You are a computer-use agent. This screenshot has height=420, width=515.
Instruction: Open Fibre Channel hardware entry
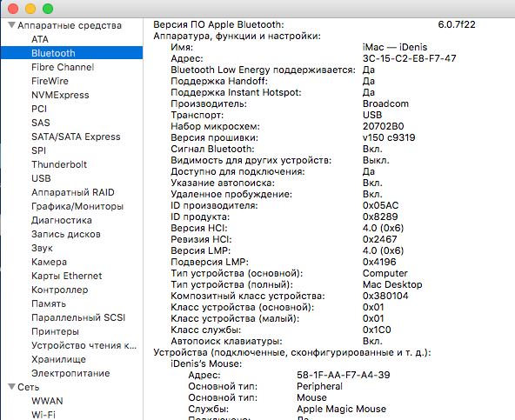[63, 67]
